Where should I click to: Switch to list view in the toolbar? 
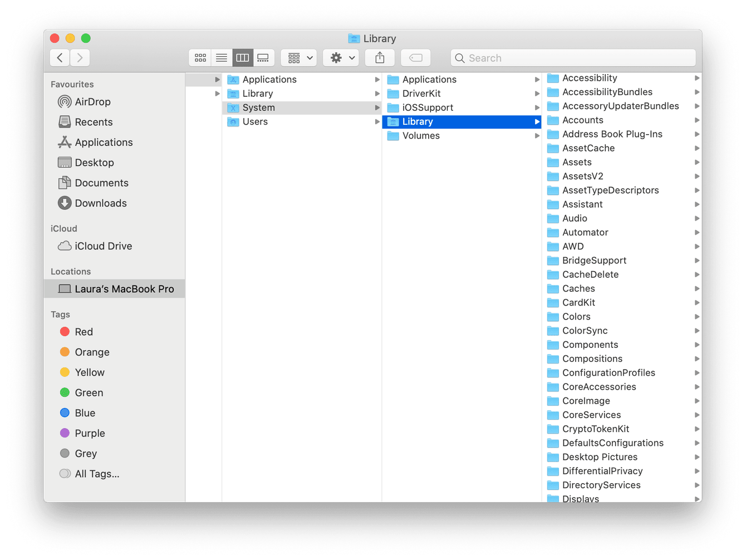click(222, 58)
